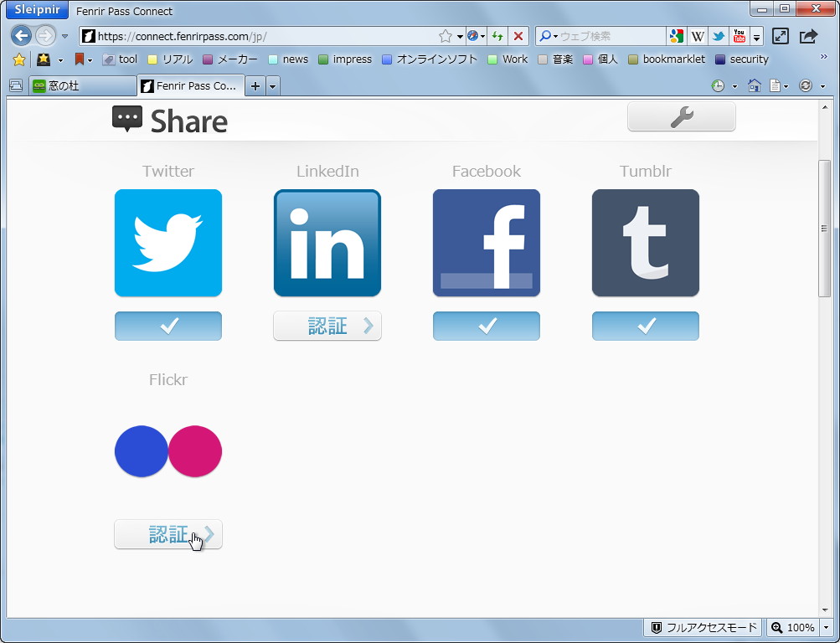Click the scroll down arrow
The image size is (840, 643).
pos(824,610)
